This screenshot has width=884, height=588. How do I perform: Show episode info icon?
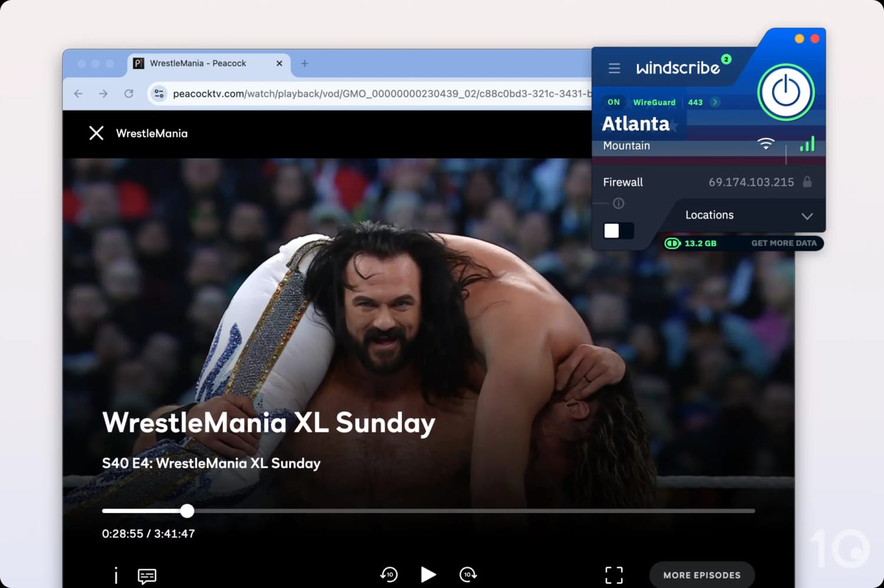116,576
